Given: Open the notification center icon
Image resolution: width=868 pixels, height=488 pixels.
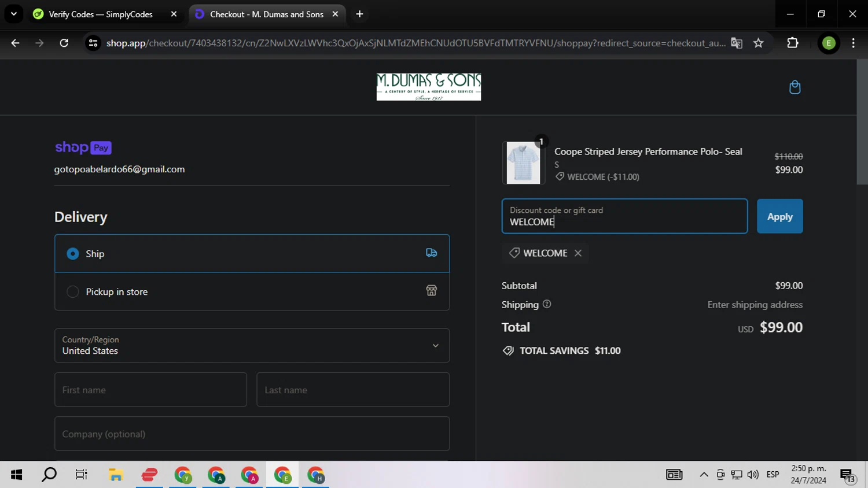Looking at the screenshot, I should pos(848,475).
